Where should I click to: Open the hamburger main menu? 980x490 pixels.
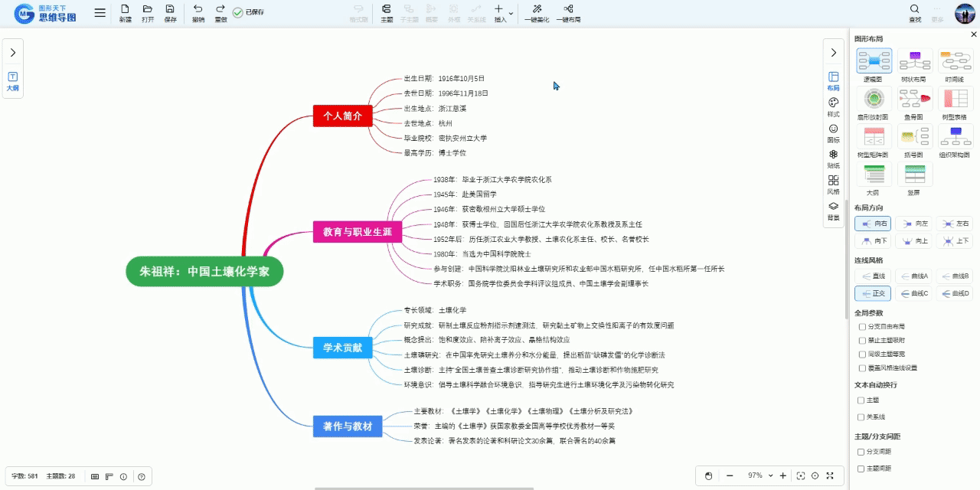(100, 12)
